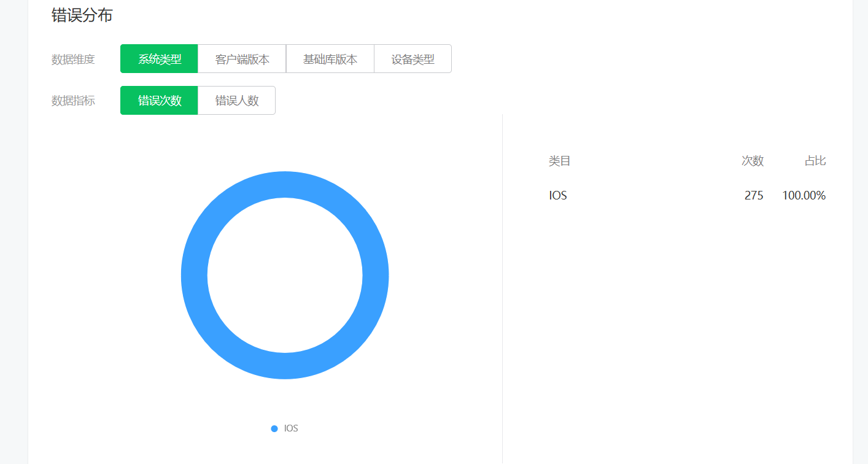
Task: Click the 数据维度 label
Action: pos(73,60)
